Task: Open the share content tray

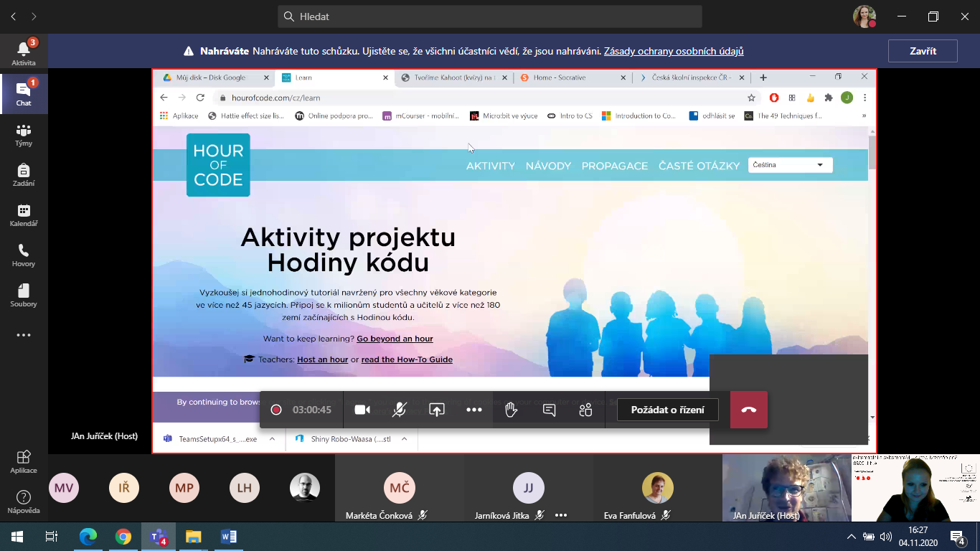Action: 436,410
